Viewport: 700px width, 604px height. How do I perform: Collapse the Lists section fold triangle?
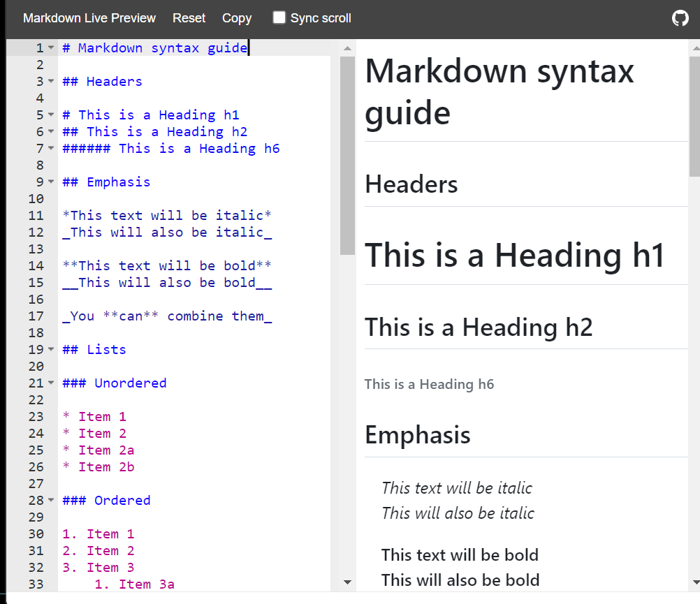pos(52,349)
